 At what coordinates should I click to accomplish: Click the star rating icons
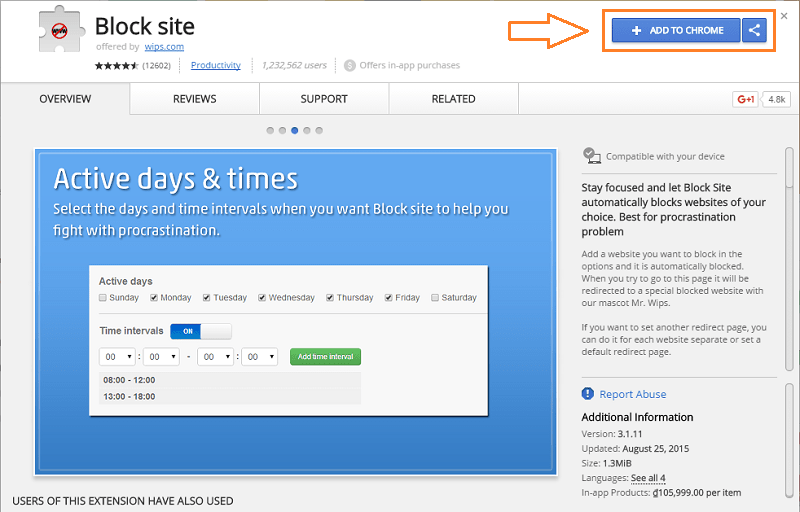click(x=115, y=66)
